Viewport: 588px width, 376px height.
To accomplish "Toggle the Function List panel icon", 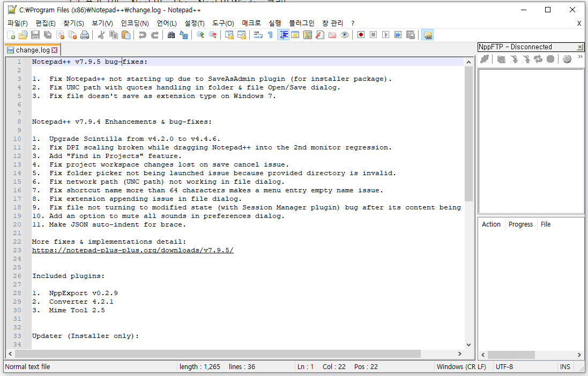I will pyautogui.click(x=320, y=35).
